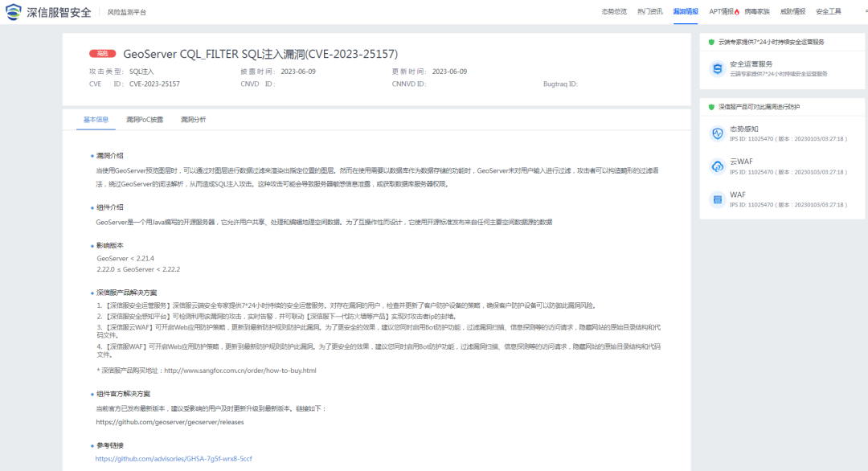
Task: Click the red 高危 severity badge
Action: coord(102,54)
